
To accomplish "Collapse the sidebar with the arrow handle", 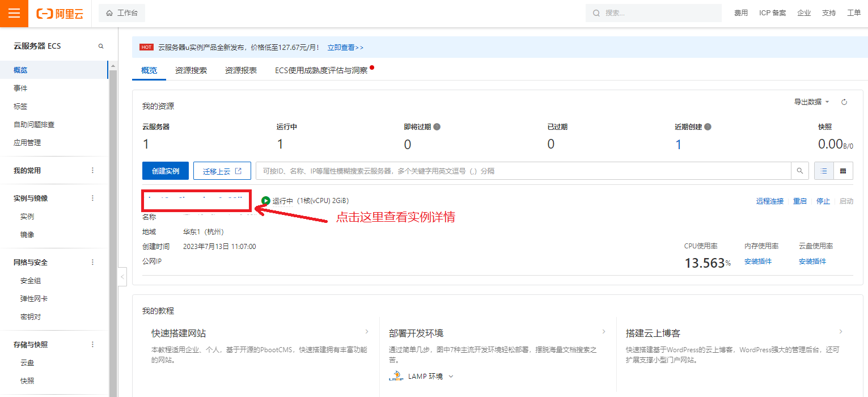I will (x=122, y=277).
